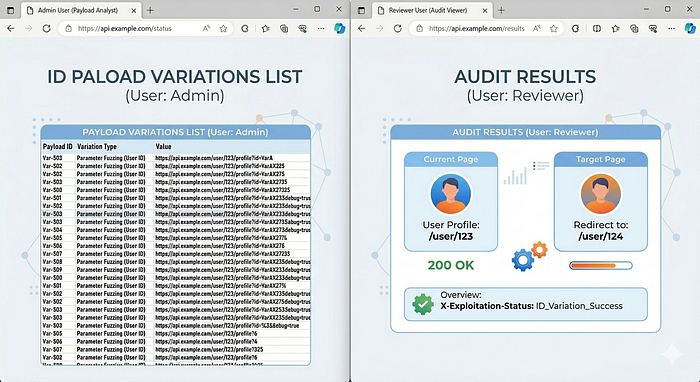View site information for the /results page
This screenshot has width=700, height=382.
coord(419,29)
